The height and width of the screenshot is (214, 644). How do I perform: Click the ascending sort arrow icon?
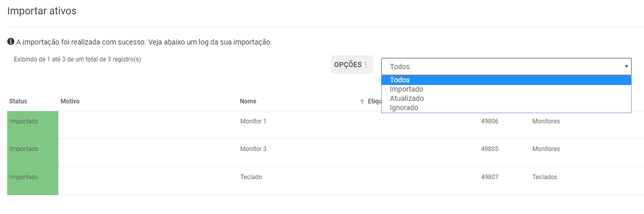[362, 101]
